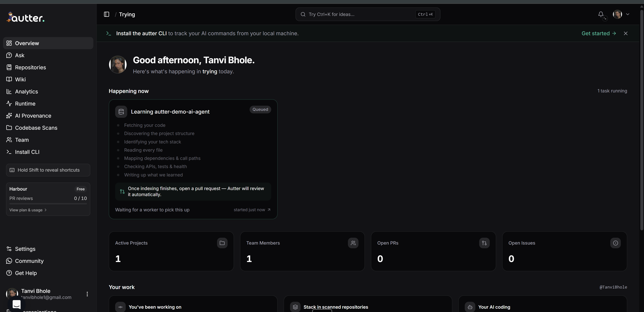Click the Team Members people icon
Screen dimensions: 644x312
pos(353,243)
